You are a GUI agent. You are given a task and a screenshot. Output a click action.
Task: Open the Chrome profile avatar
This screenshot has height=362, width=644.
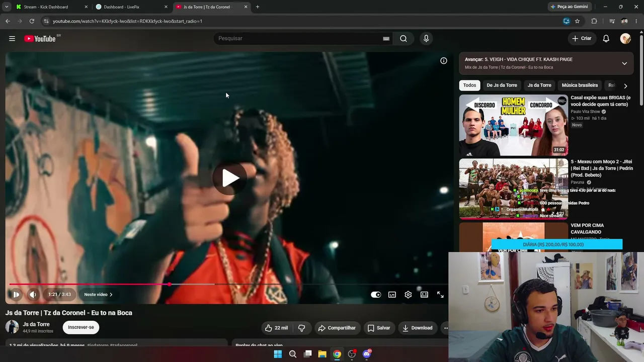(624, 21)
